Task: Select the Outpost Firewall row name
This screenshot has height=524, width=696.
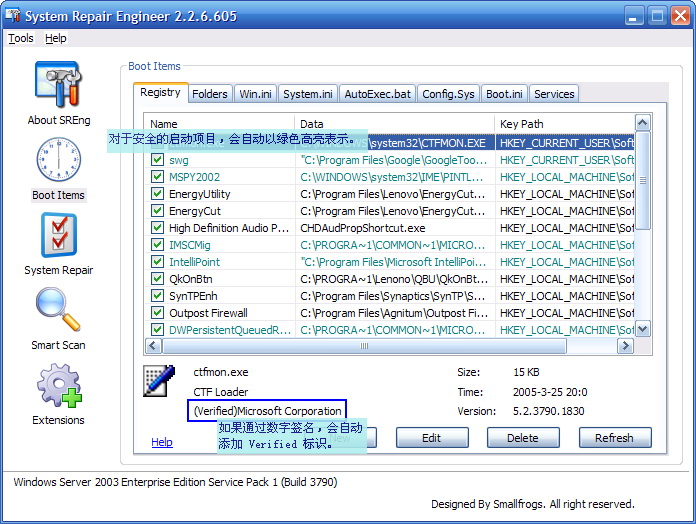Action: (208, 313)
